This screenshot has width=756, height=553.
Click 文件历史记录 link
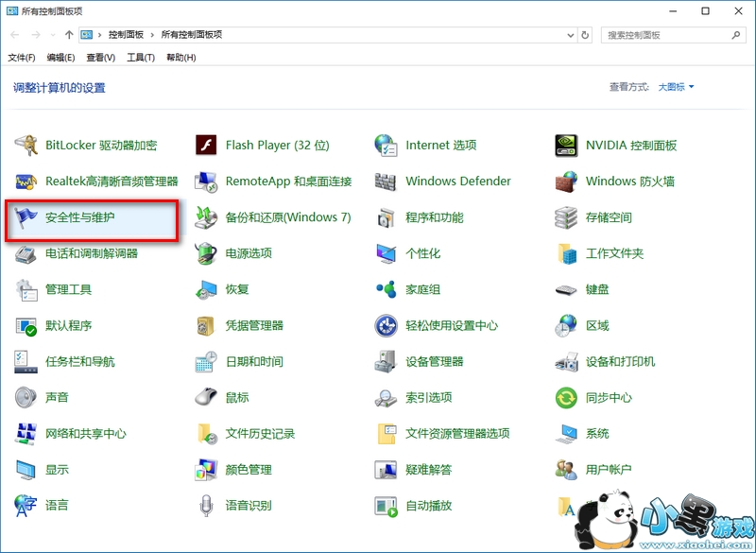260,434
